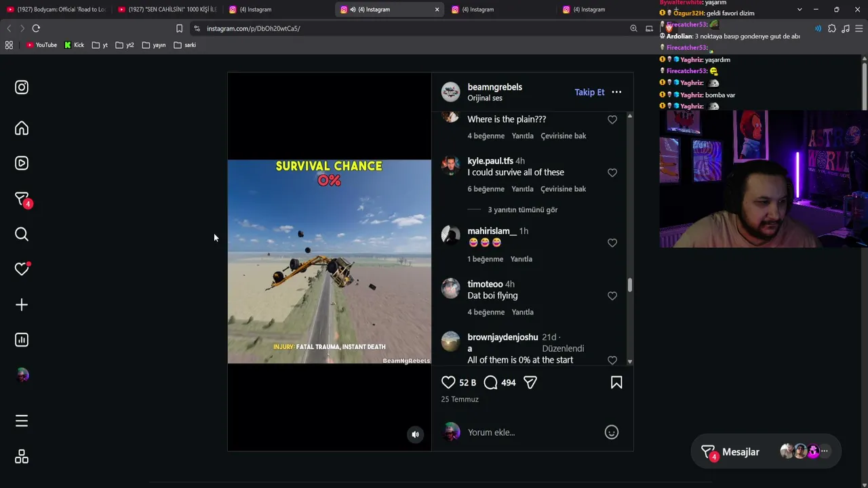The image size is (868, 488).
Task: Like the "All of them is 0%" comment
Action: pos(612,361)
